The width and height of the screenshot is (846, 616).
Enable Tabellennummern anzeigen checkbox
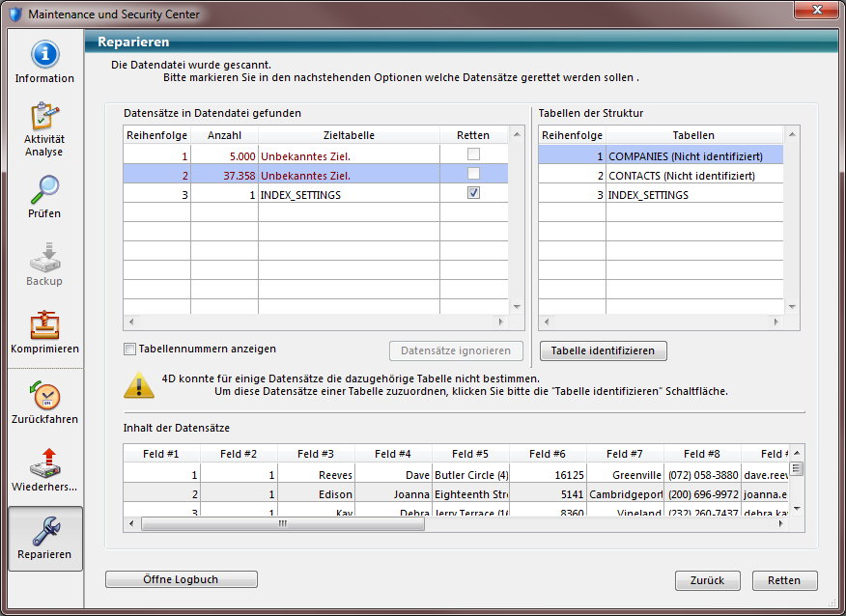click(130, 350)
